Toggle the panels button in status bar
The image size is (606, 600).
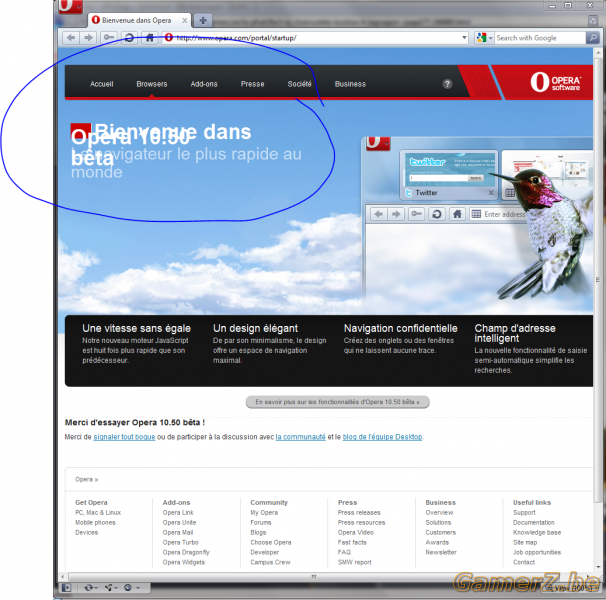click(x=66, y=588)
